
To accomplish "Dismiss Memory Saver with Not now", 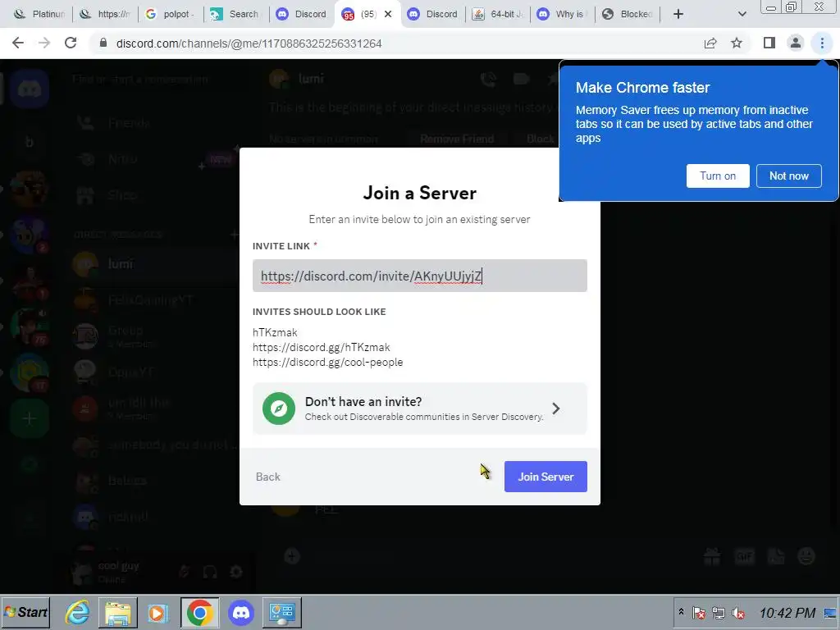I will click(788, 176).
